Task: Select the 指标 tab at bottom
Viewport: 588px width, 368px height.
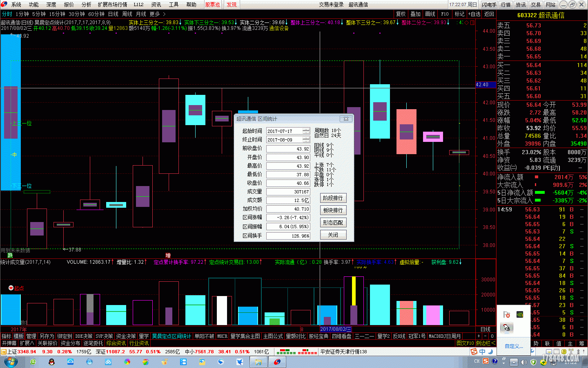Action: [x=6, y=336]
